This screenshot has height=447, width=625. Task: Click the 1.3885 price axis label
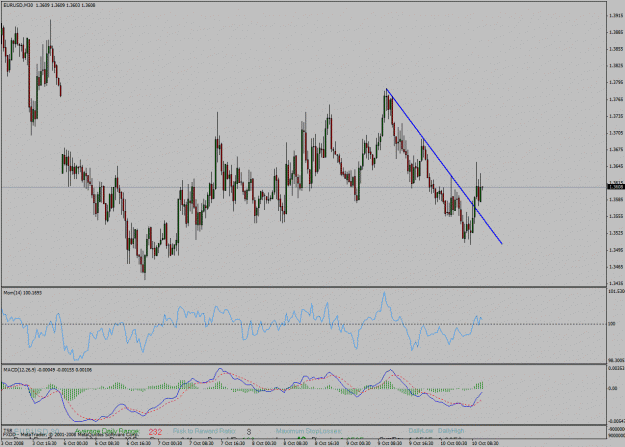click(x=616, y=32)
